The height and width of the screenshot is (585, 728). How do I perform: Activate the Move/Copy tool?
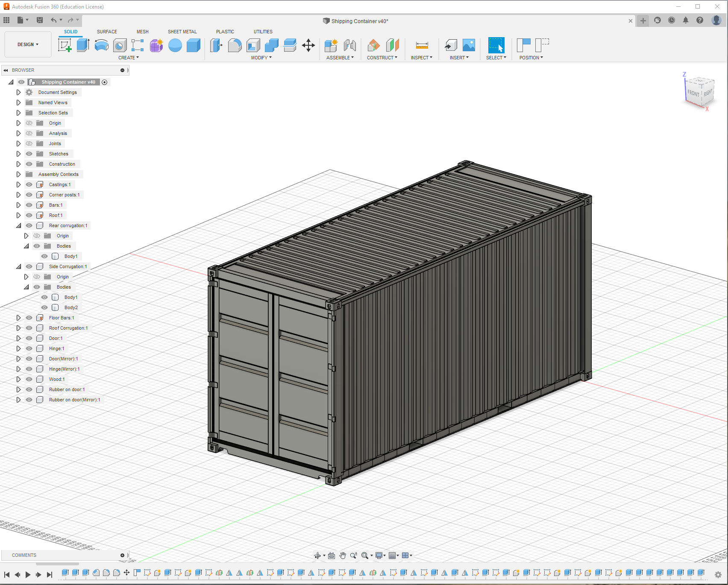pos(308,45)
